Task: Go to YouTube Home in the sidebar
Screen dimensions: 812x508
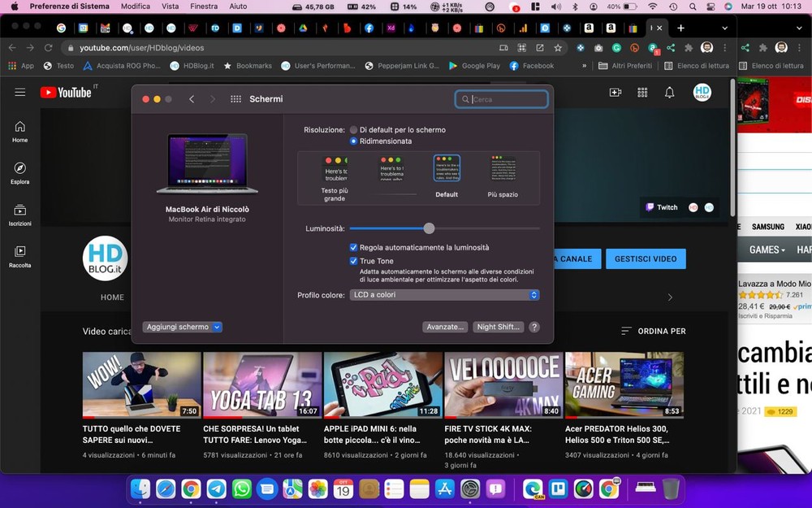Action: [x=20, y=132]
